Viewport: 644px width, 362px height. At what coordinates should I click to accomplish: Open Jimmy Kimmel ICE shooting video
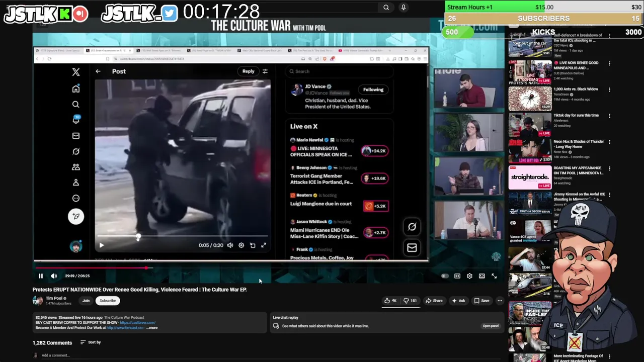click(530, 203)
